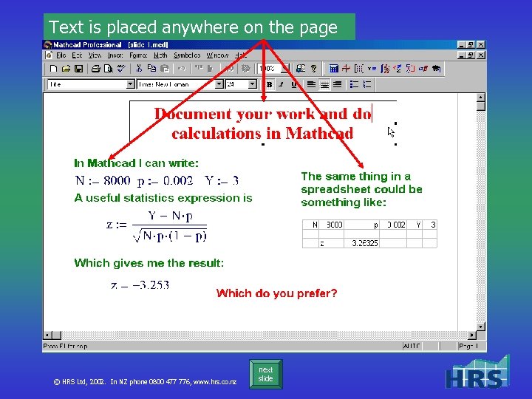Create a new Mathcad worksheet

pyautogui.click(x=53, y=69)
